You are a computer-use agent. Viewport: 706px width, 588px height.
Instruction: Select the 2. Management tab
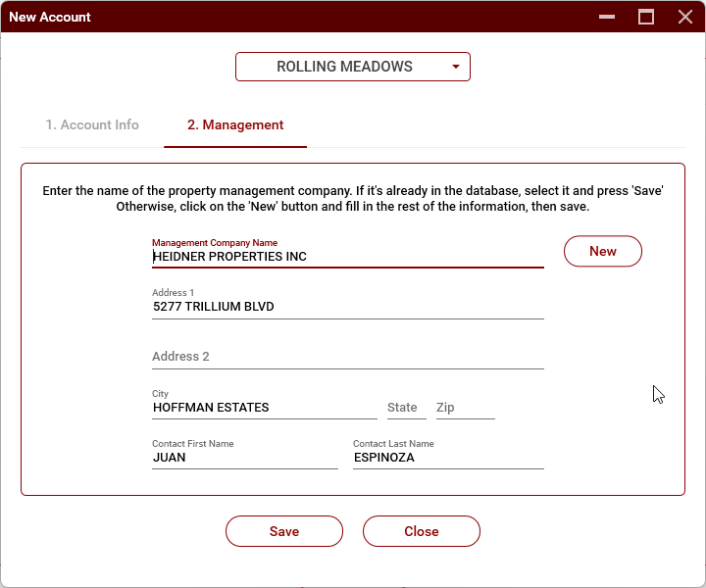(x=235, y=125)
